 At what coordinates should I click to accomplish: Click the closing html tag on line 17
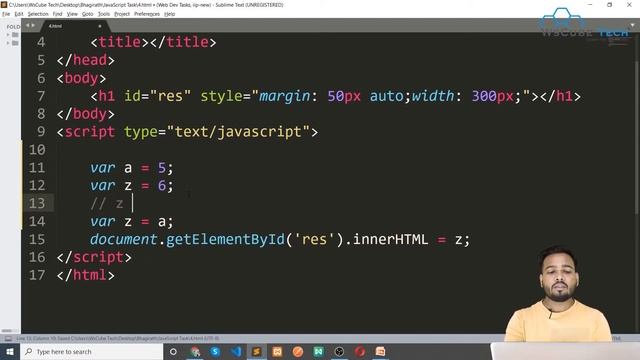(86, 275)
